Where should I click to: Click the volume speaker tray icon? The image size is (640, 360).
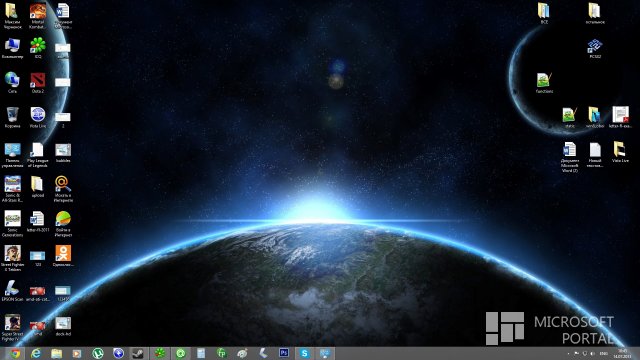(x=592, y=353)
